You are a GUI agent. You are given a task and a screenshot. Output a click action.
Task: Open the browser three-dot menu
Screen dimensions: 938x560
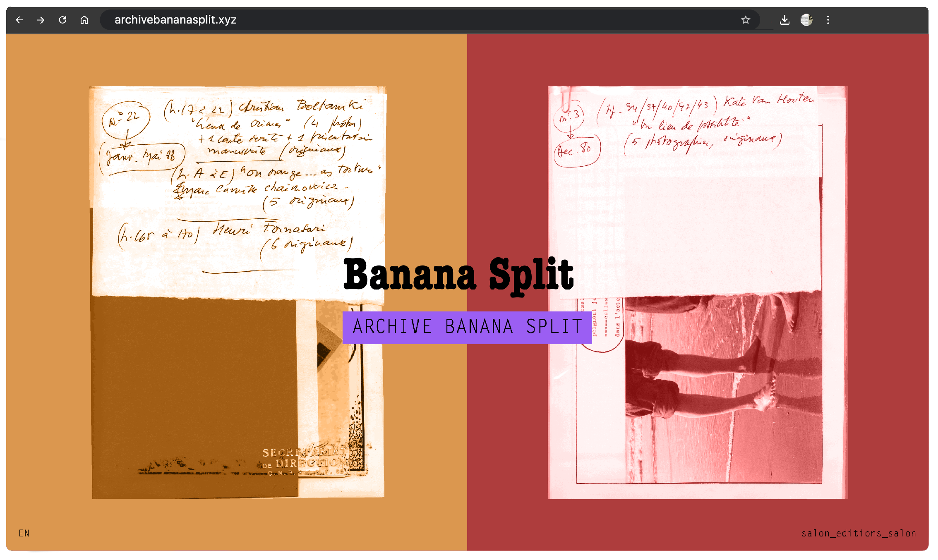coord(828,20)
